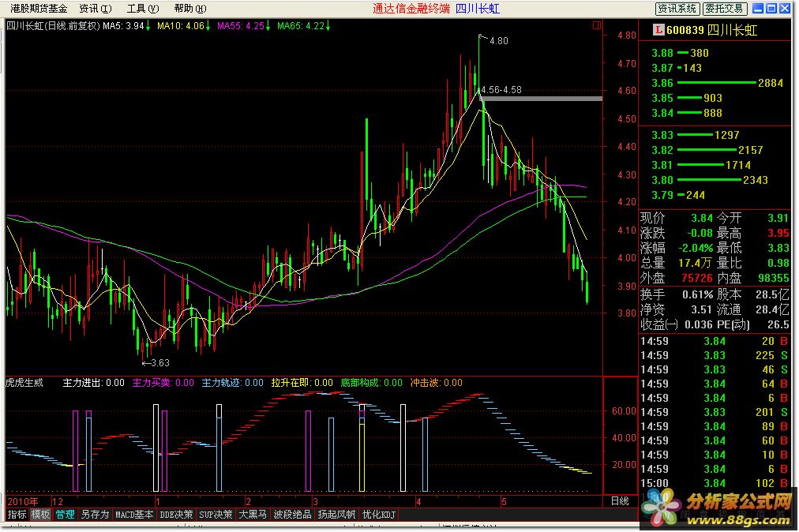The width and height of the screenshot is (799, 532).
Task: Click the 60.00 indicator scale value
Action: tap(624, 410)
